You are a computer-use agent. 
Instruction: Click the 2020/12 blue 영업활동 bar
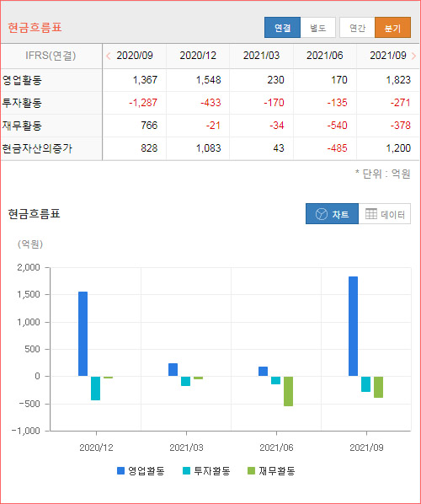tap(83, 334)
